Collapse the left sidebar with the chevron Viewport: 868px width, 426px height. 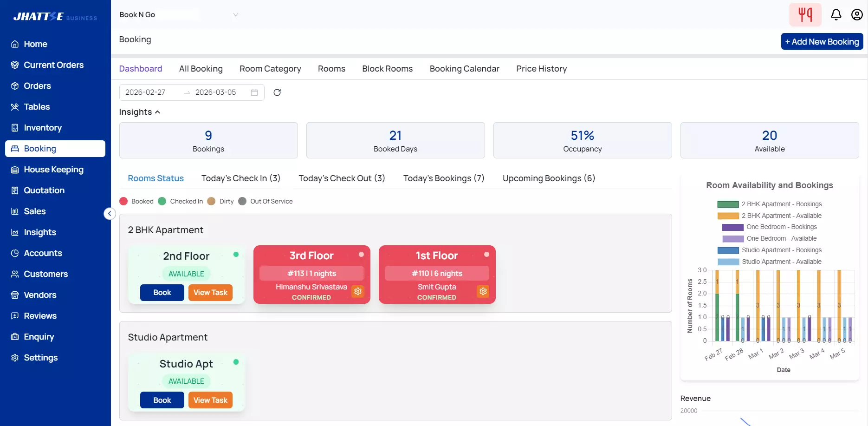pos(110,213)
